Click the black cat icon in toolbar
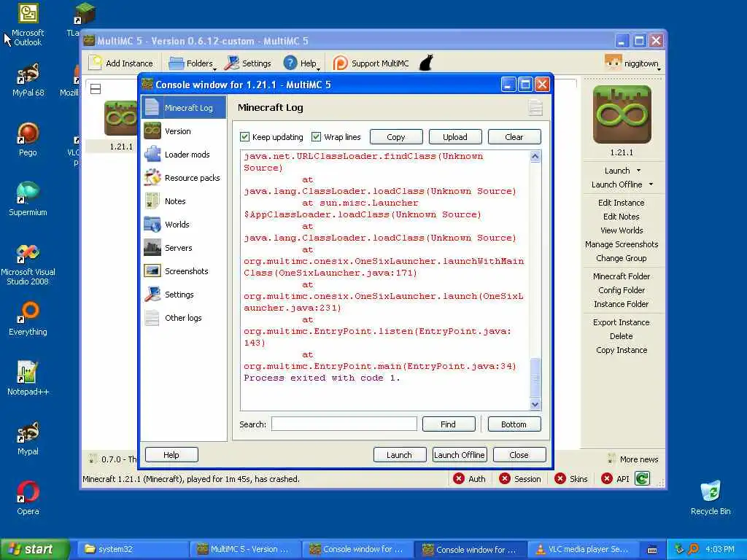 pos(426,63)
